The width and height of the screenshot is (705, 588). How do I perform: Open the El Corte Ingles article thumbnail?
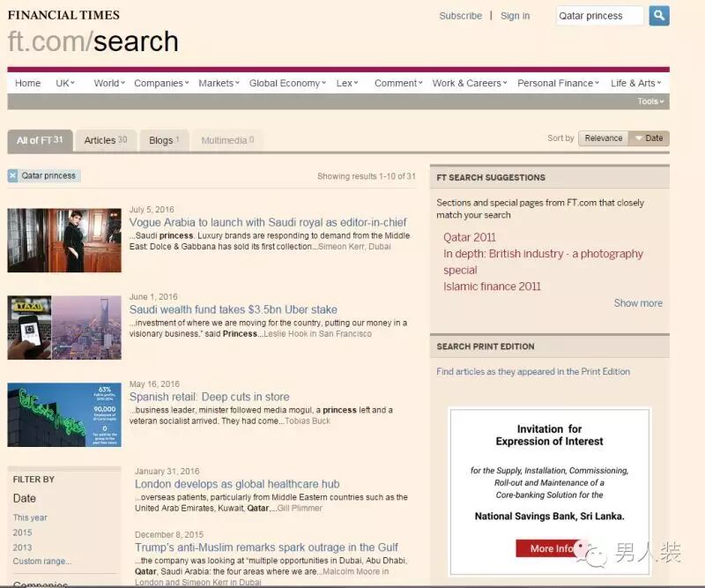(64, 415)
